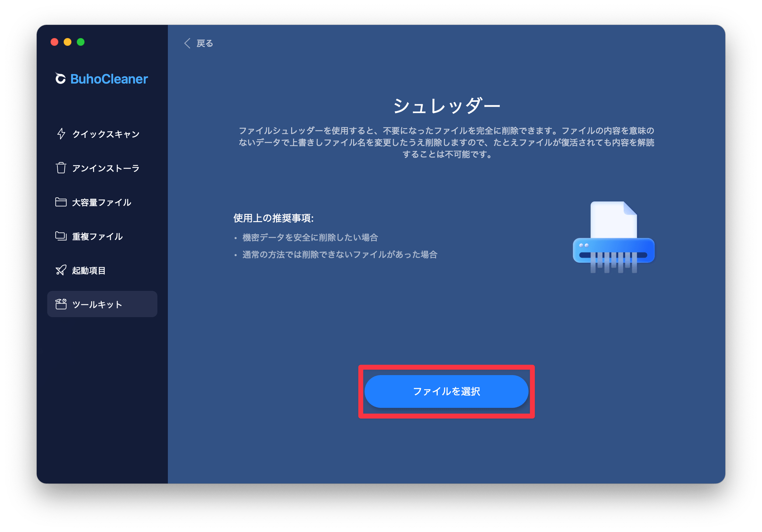Maximize the window with the green button

click(x=81, y=42)
